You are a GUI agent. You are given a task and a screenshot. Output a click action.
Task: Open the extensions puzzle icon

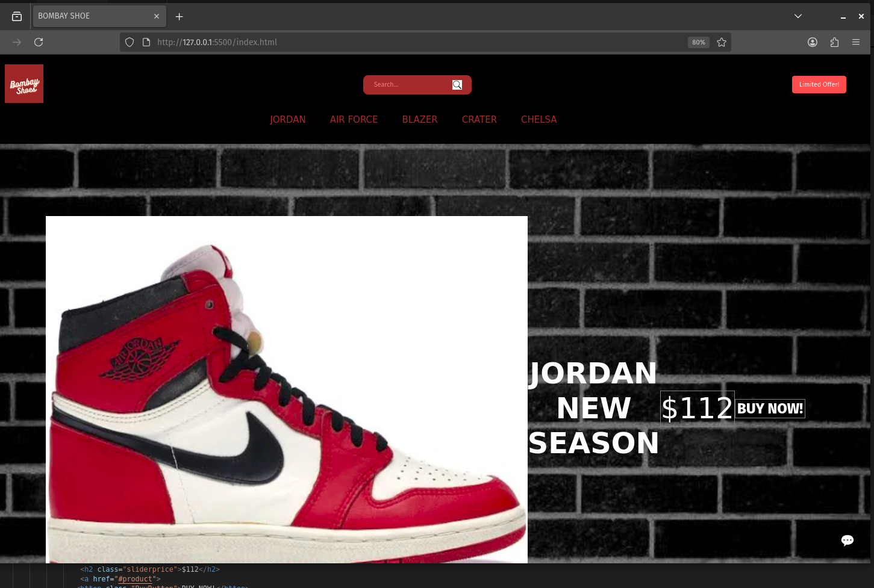[834, 42]
